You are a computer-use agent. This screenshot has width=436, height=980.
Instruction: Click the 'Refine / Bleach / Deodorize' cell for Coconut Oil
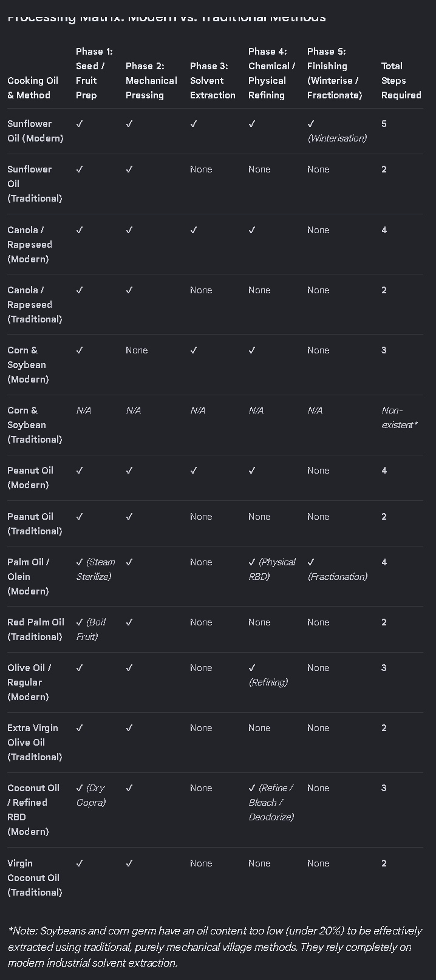coord(271,803)
